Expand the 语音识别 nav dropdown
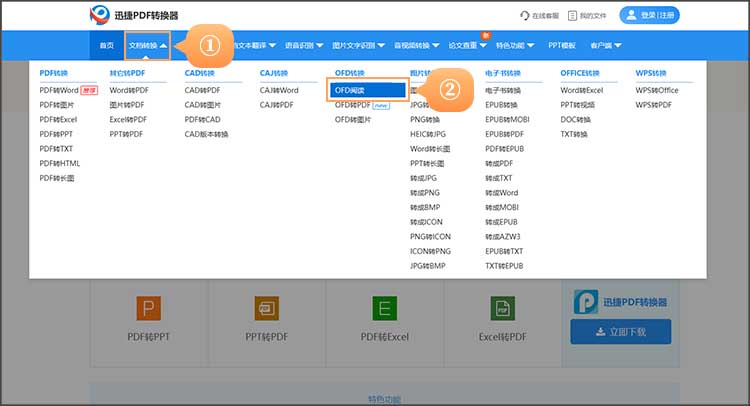 coord(304,45)
